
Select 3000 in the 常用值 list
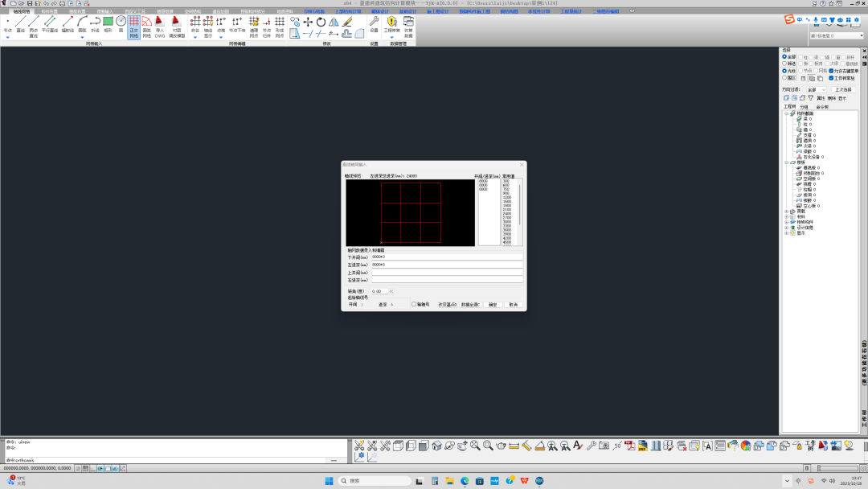pyautogui.click(x=507, y=222)
